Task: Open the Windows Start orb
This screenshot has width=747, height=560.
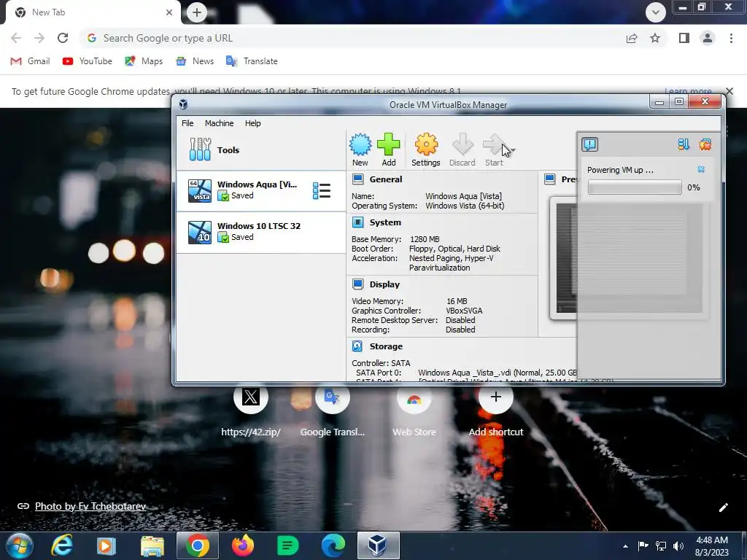Action: click(20, 545)
